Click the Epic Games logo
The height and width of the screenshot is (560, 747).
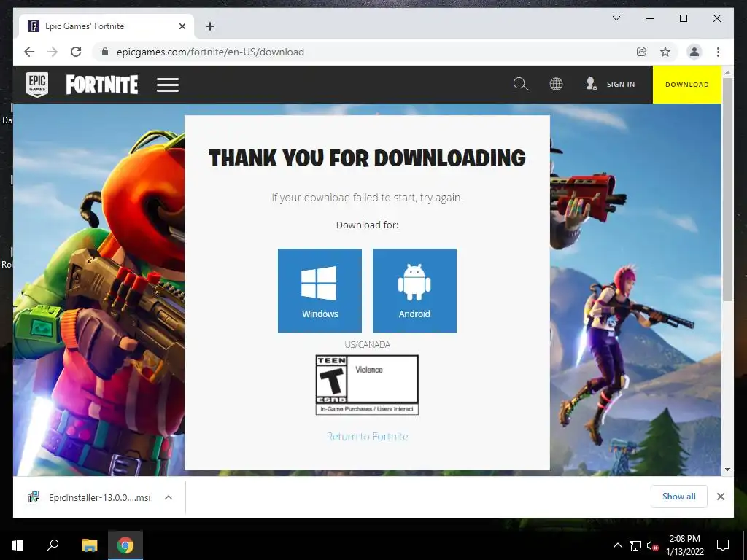(37, 85)
